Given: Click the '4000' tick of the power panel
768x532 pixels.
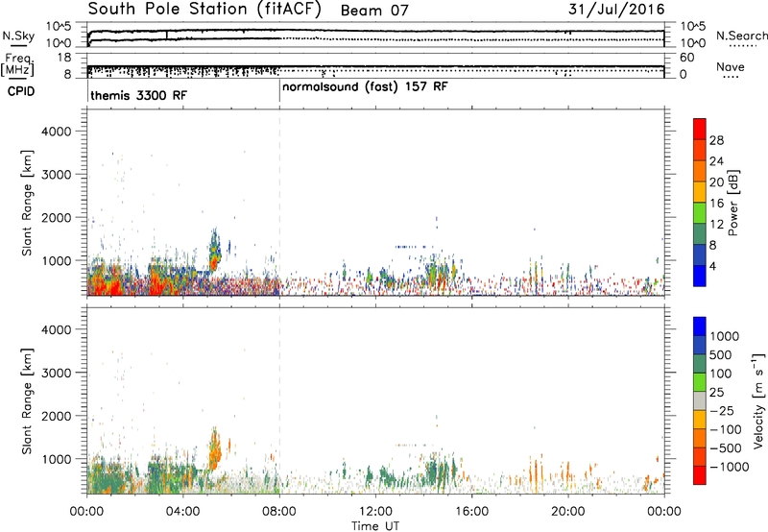Looking at the screenshot, I should (x=57, y=132).
